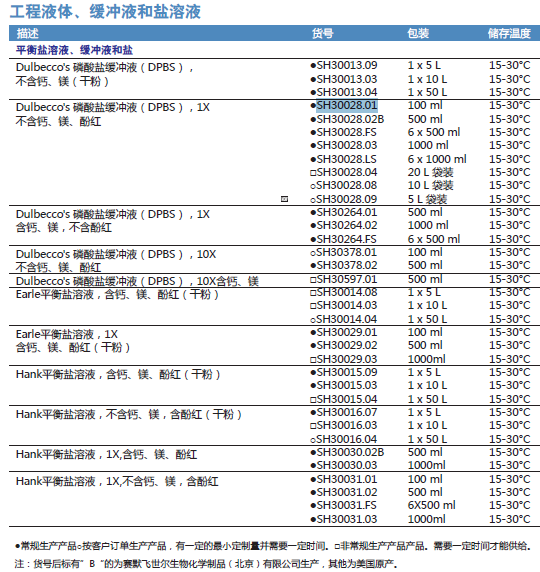The width and height of the screenshot is (540, 572).
Task: Click catalog number SH30015.04
Action: (x=347, y=399)
